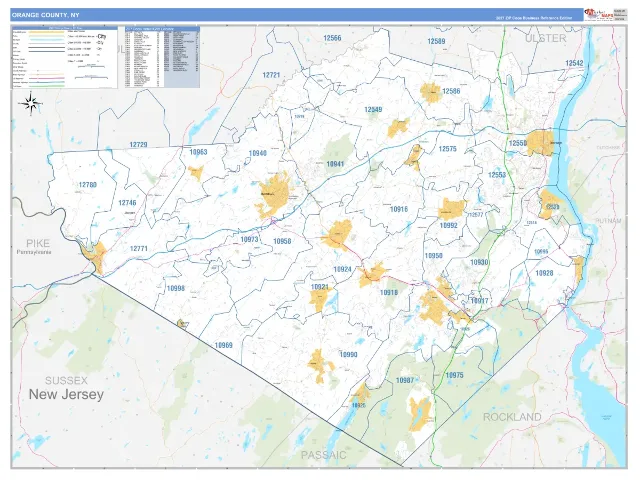
Task: Select ZIP code label 12575
Action: tap(447, 149)
